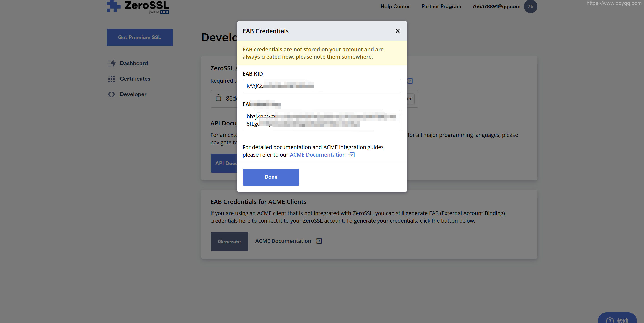
Task: Click arrow icon next to bottom ACME Documentation
Action: click(318, 241)
